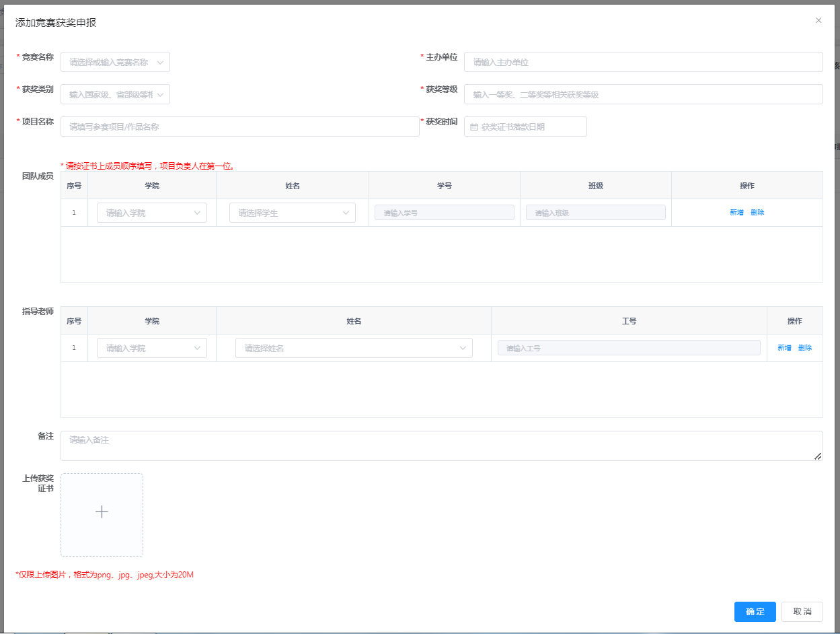Focus the 主办单位 input field
This screenshot has height=634, width=840.
pos(643,62)
